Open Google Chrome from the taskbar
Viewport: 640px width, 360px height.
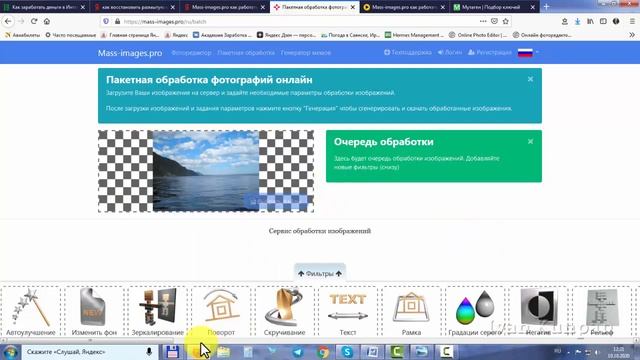(x=322, y=352)
